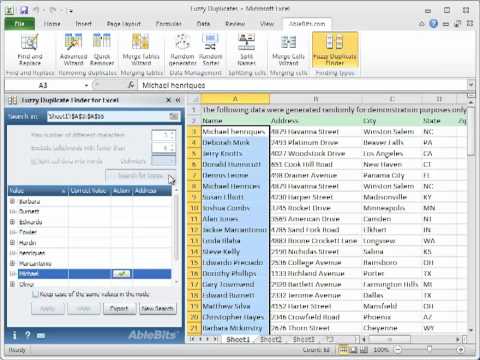This screenshot has width=480, height=360.
Task: Switch to the Formulas ribbon tab
Action: pos(169,24)
